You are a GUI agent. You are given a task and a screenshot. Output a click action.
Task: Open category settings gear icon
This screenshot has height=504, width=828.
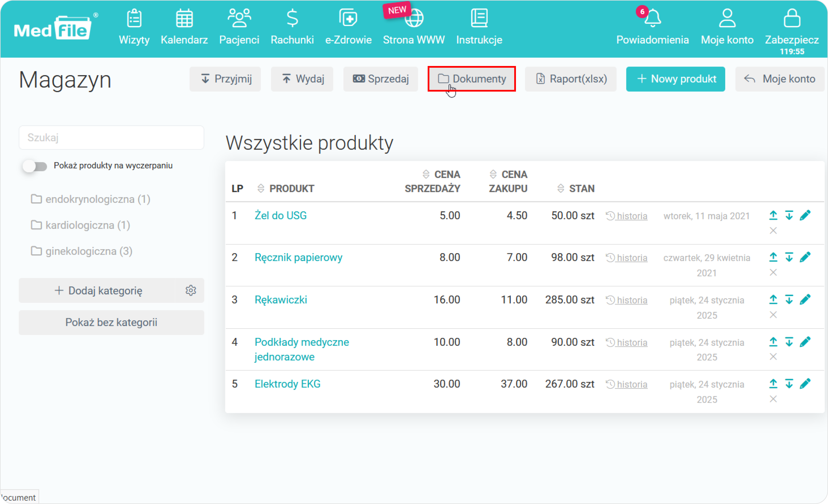190,290
